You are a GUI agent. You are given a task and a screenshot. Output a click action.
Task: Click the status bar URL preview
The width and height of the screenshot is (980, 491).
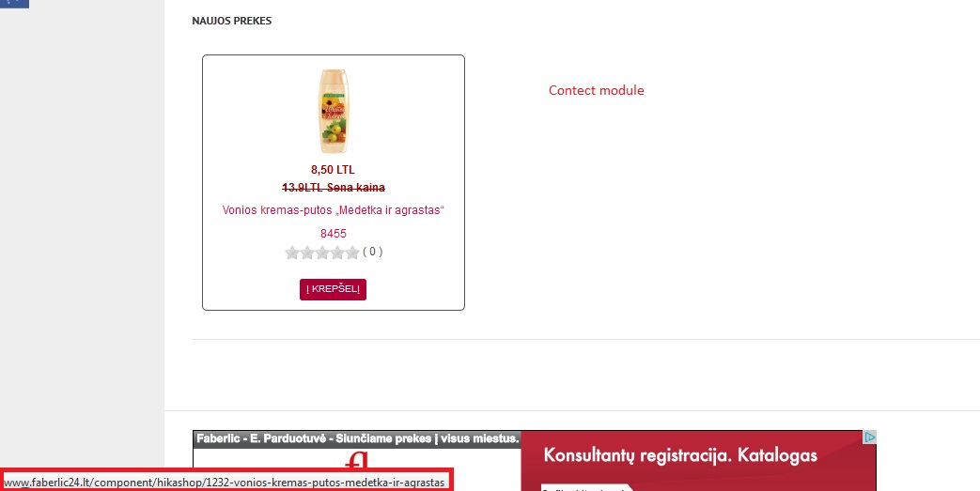pyautogui.click(x=224, y=483)
